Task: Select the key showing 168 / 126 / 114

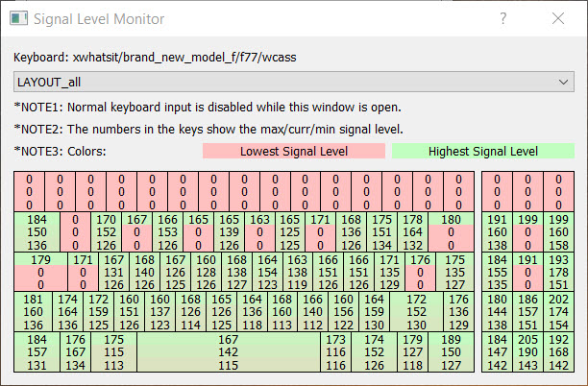Action: tap(191, 312)
